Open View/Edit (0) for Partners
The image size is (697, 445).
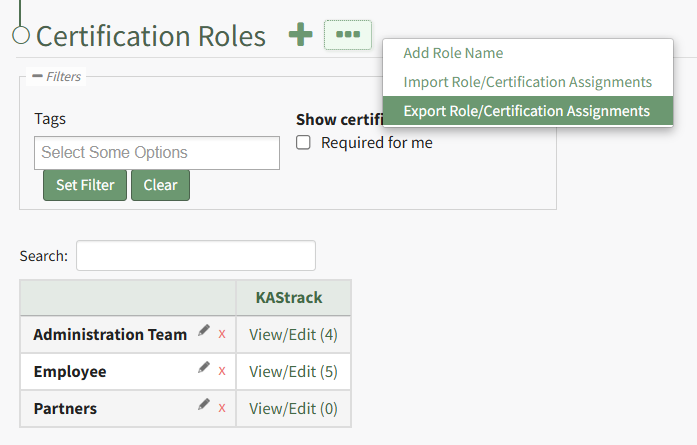pos(293,408)
